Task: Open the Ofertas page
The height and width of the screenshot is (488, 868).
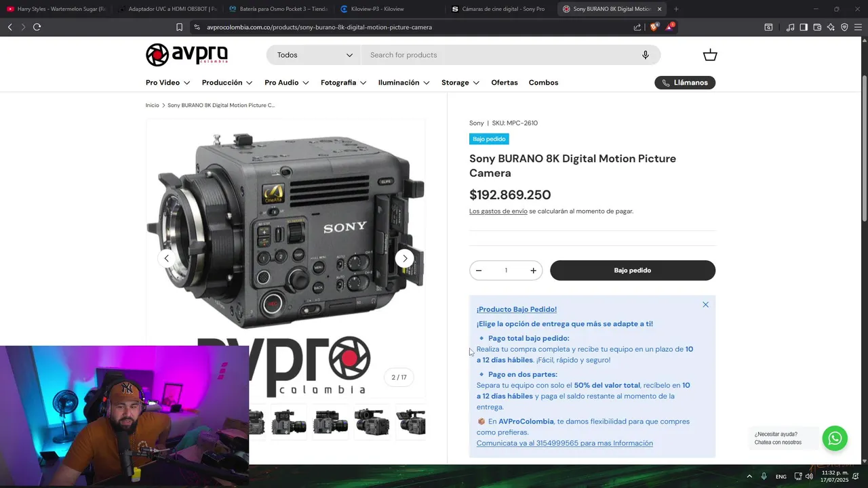Action: tap(505, 83)
